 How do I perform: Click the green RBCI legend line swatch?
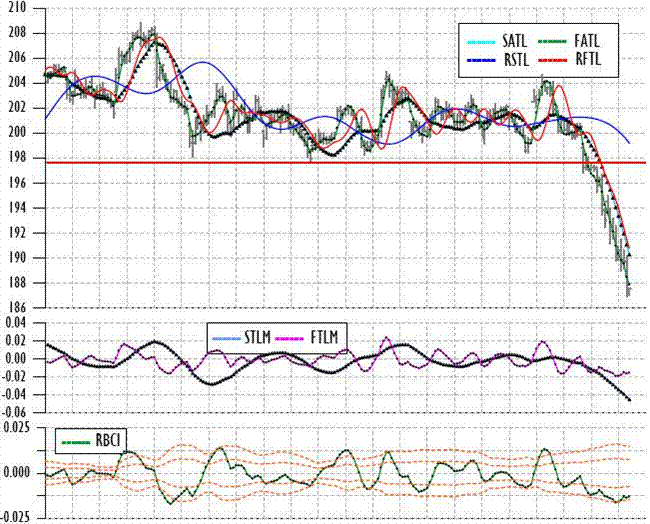76,442
